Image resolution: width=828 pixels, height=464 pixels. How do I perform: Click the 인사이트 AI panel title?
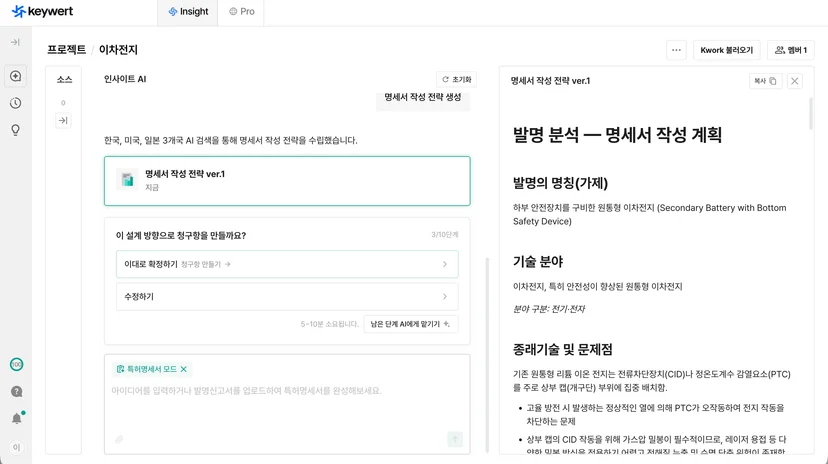tap(125, 79)
